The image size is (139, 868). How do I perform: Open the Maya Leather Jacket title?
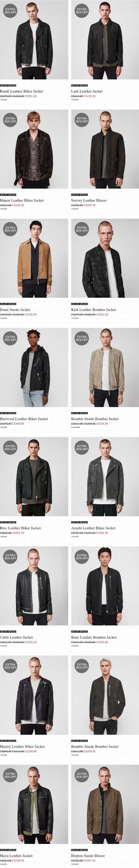pyautogui.click(x=16, y=856)
